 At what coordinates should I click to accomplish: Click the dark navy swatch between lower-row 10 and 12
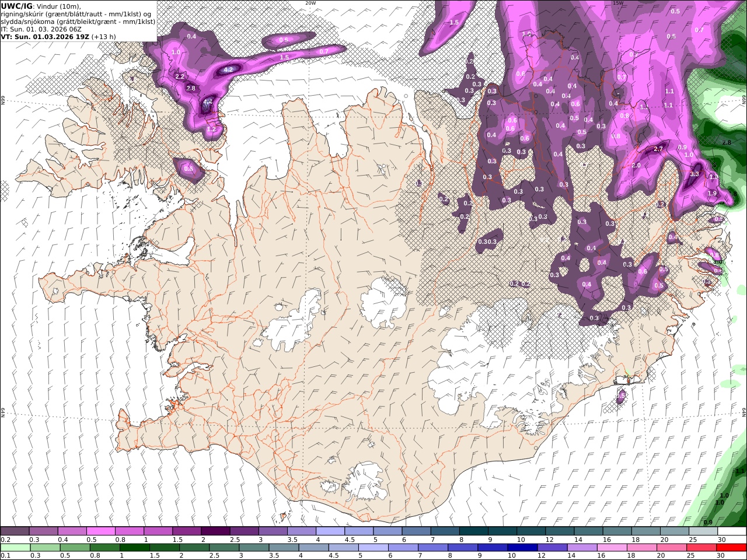[x=521, y=547]
